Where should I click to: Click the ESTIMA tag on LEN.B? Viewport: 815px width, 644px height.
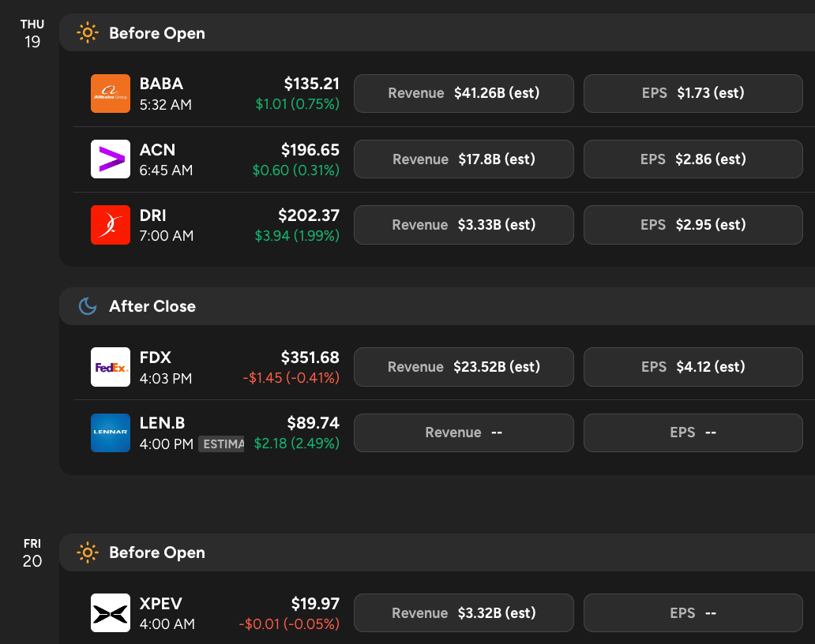click(221, 444)
